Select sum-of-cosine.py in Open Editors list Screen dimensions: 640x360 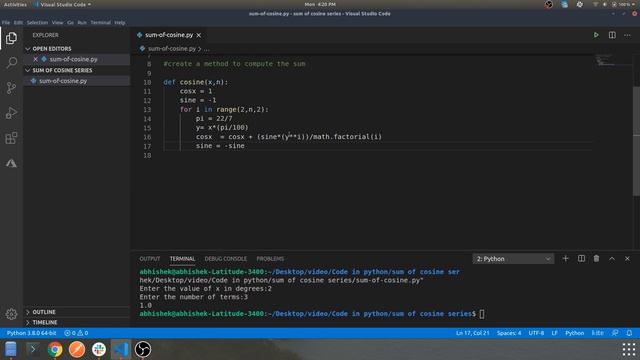(73, 59)
